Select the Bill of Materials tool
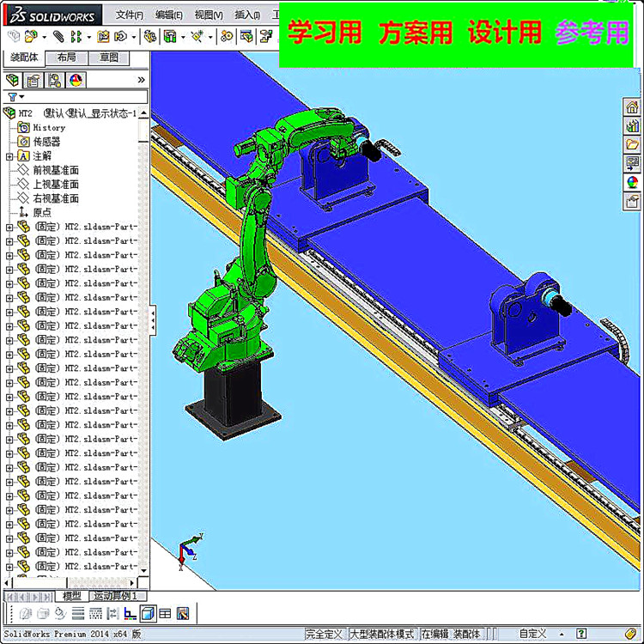Viewport: 644px width, 644px height. (x=246, y=37)
